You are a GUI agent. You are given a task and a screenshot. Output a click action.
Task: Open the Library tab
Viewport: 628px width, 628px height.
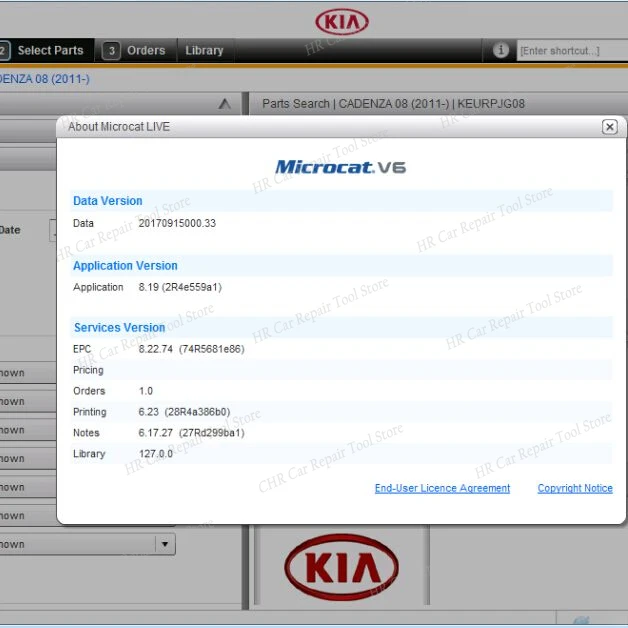coord(204,50)
